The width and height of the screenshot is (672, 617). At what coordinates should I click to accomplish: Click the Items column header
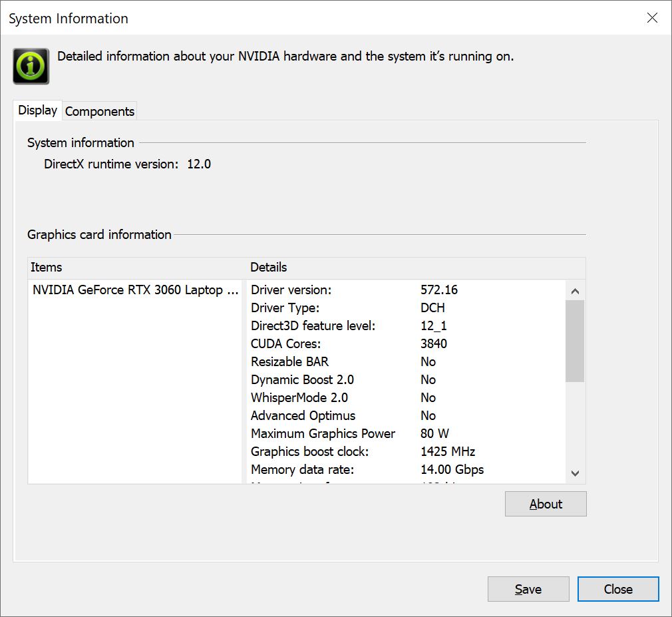pos(47,267)
